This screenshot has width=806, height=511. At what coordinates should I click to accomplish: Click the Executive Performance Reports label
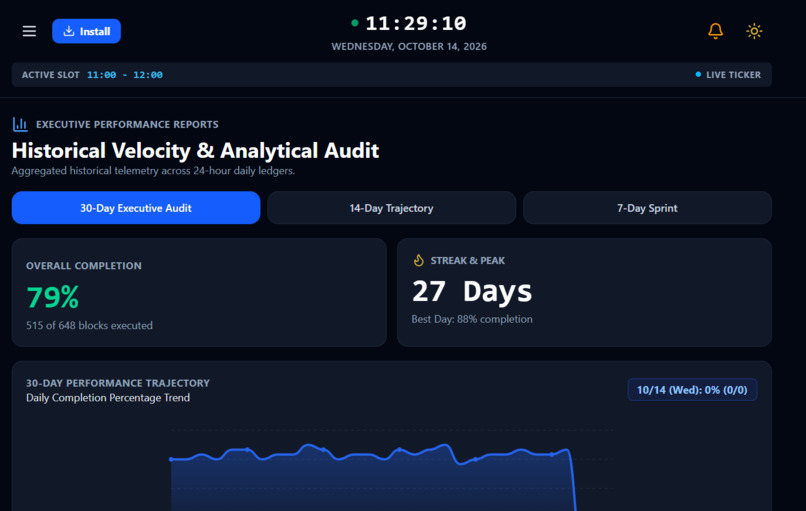click(x=127, y=124)
